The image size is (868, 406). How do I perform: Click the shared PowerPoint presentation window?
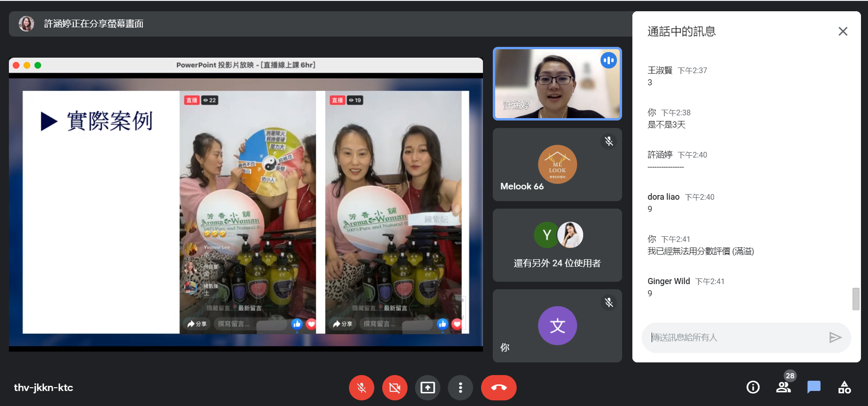point(245,205)
